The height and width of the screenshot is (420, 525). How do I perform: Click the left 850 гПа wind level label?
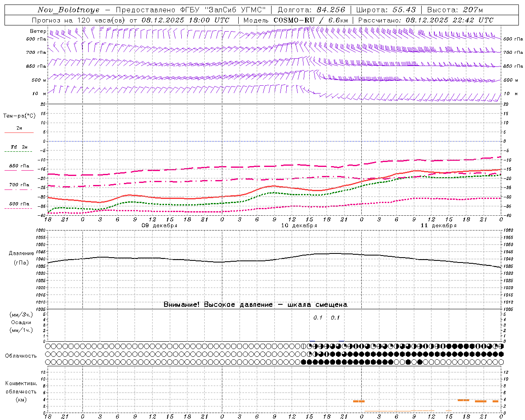tap(36, 66)
